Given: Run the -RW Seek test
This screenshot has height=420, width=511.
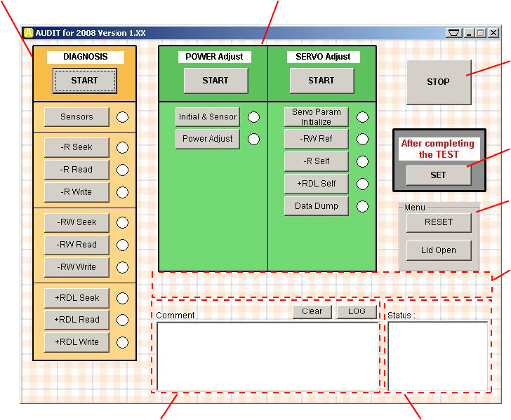Looking at the screenshot, I should [x=77, y=222].
